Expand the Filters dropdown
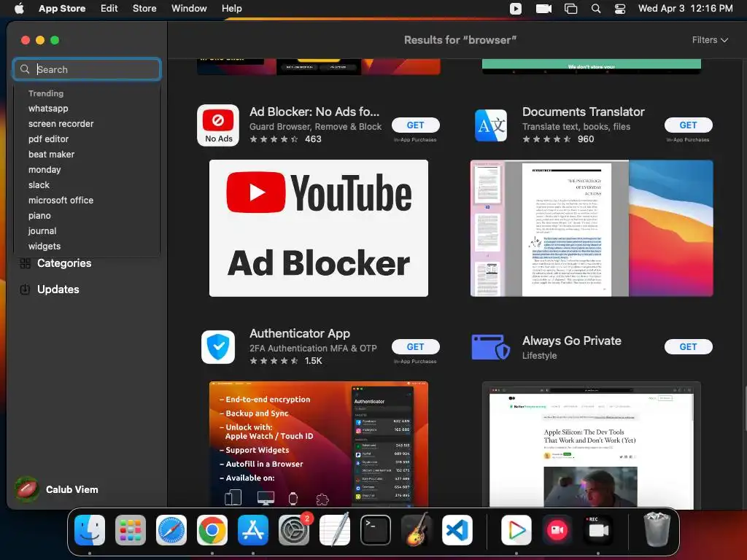This screenshot has height=560, width=747. click(710, 40)
